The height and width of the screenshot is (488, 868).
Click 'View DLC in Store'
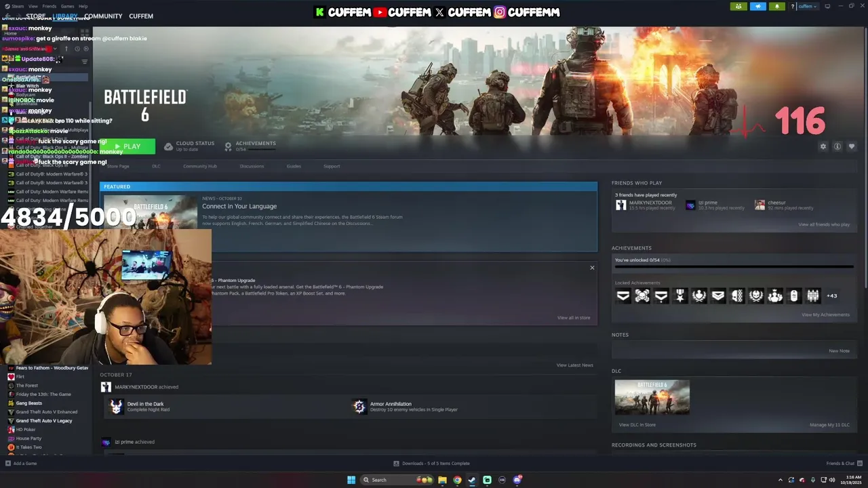[637, 425]
